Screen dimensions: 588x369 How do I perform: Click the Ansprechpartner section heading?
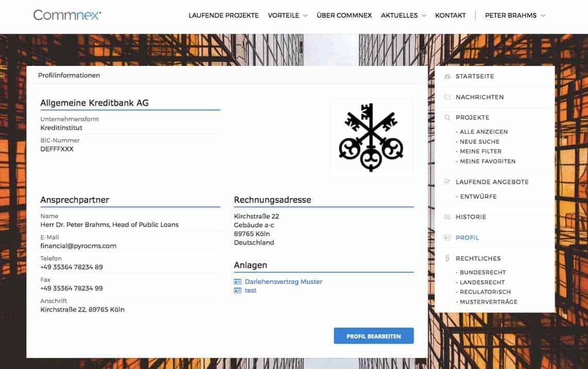tap(75, 200)
